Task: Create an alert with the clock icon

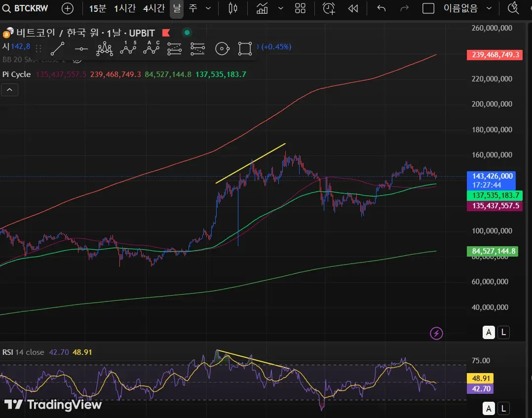Action: pos(329,8)
